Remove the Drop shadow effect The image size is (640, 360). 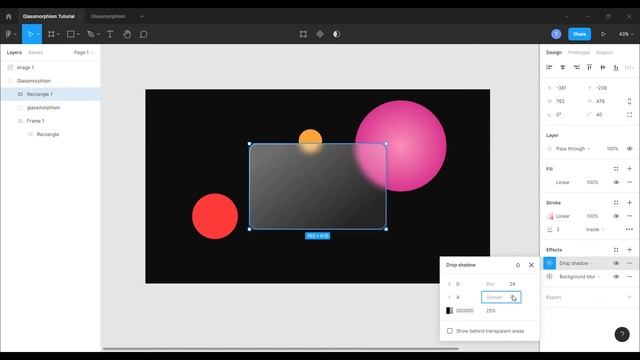tap(629, 264)
